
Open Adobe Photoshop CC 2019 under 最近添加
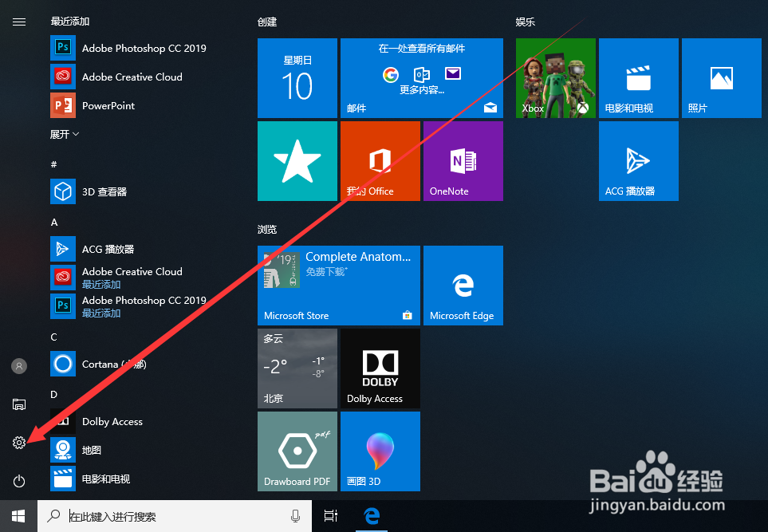(128, 48)
